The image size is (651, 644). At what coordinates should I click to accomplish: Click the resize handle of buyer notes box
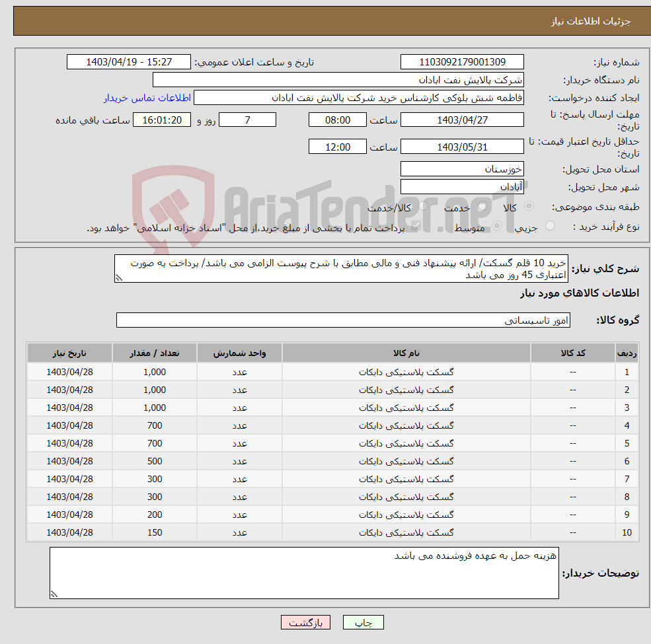54,594
